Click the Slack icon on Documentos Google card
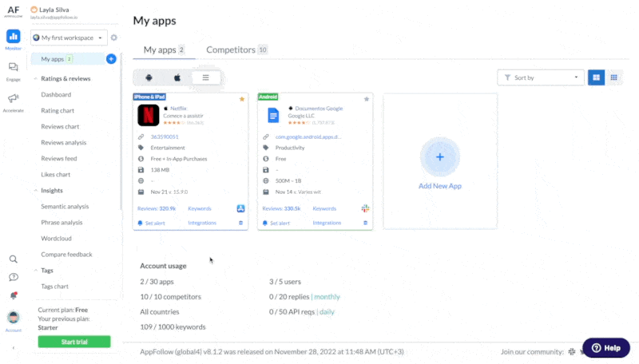Screen dimensions: 639x364 pos(366,208)
